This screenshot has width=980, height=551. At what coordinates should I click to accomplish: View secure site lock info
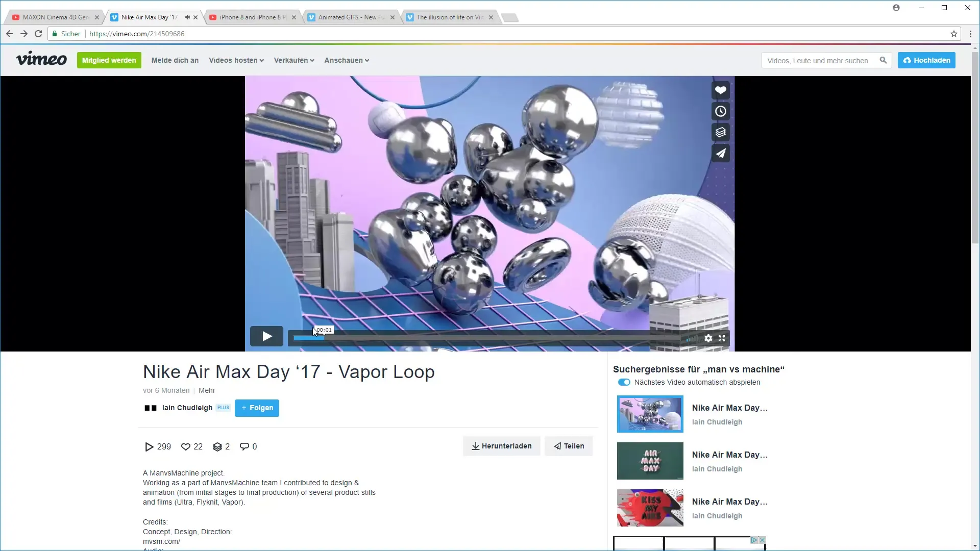(x=55, y=34)
